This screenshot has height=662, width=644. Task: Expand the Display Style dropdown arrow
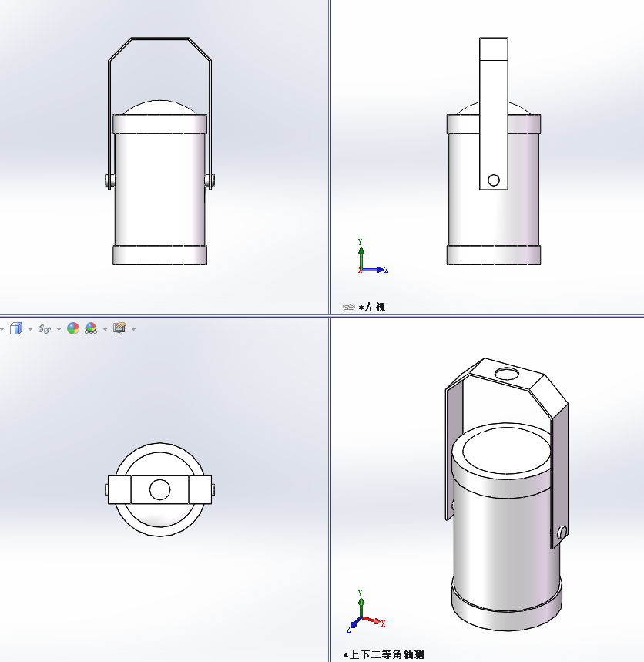tap(30, 329)
